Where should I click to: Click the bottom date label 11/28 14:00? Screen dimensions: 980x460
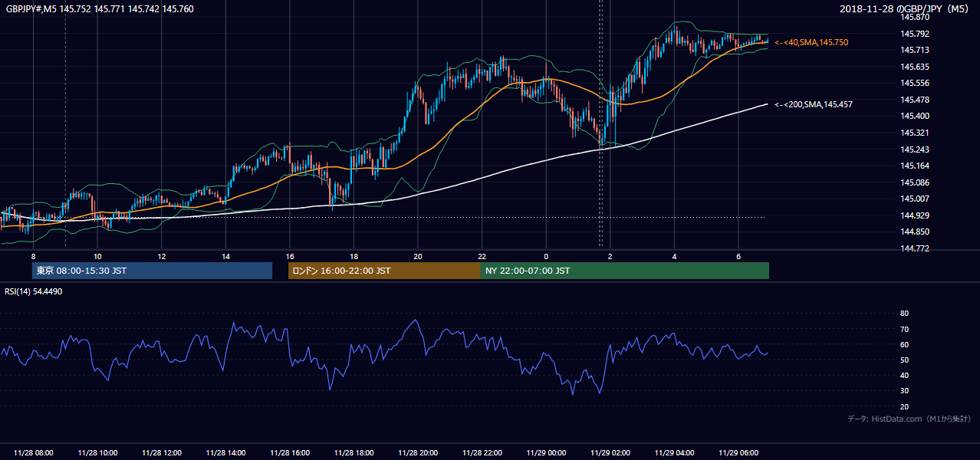coord(225,452)
